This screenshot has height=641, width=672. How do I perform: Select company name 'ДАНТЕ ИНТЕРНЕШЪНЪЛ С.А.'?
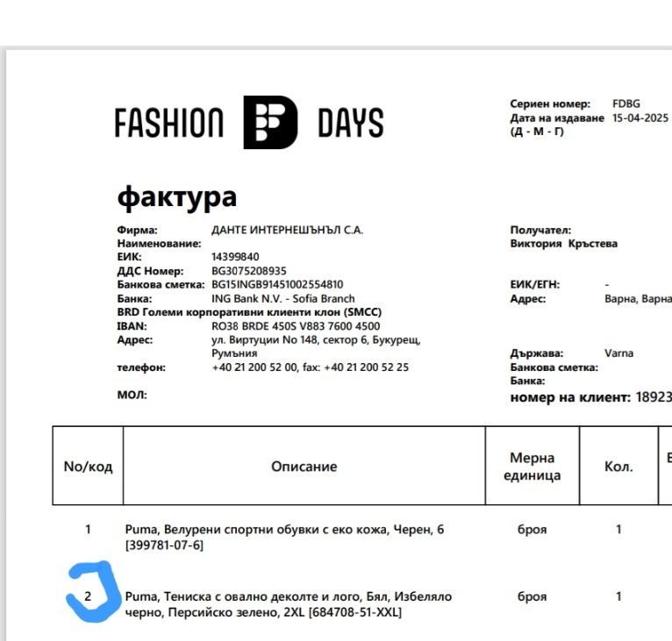point(287,230)
